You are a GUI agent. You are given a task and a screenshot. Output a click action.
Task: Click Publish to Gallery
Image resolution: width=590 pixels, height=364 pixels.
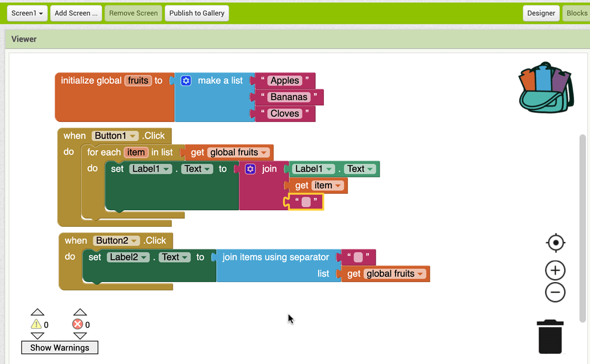pyautogui.click(x=196, y=13)
